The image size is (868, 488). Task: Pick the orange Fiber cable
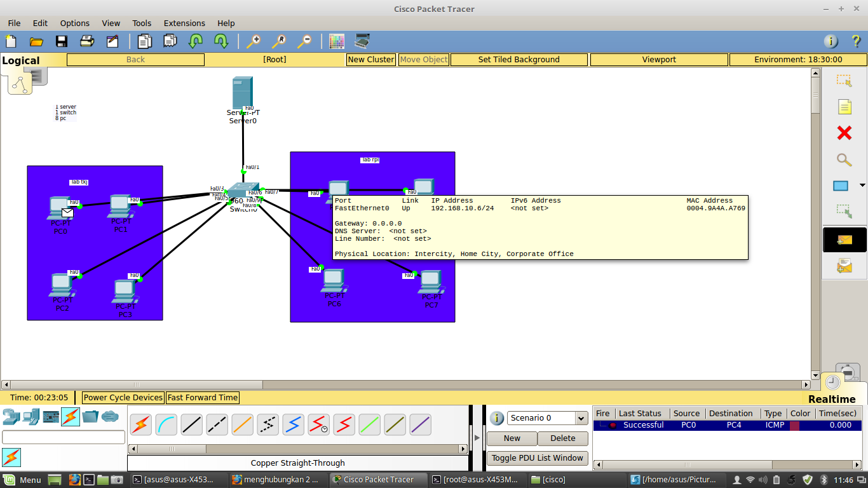pos(243,424)
